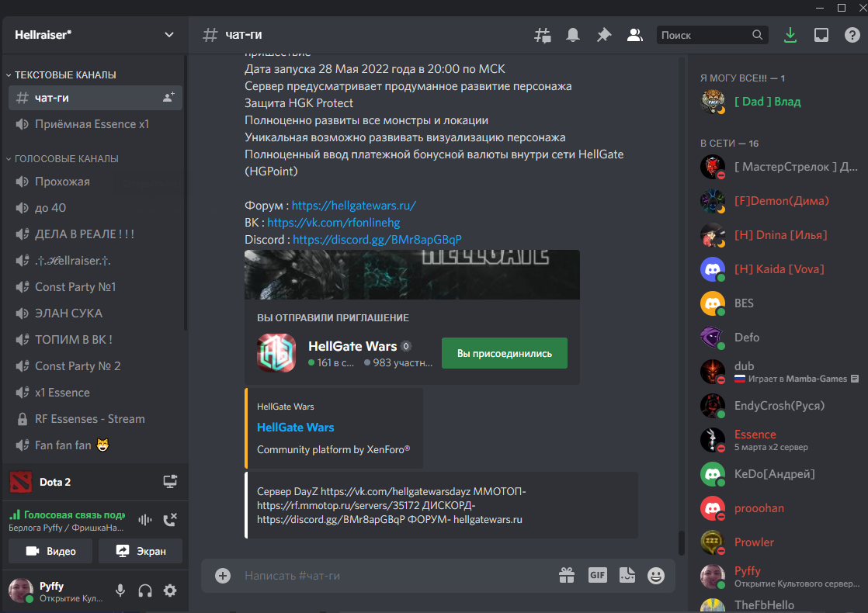The width and height of the screenshot is (868, 613).
Task: Open the Threads icon in channel header
Action: 543,36
